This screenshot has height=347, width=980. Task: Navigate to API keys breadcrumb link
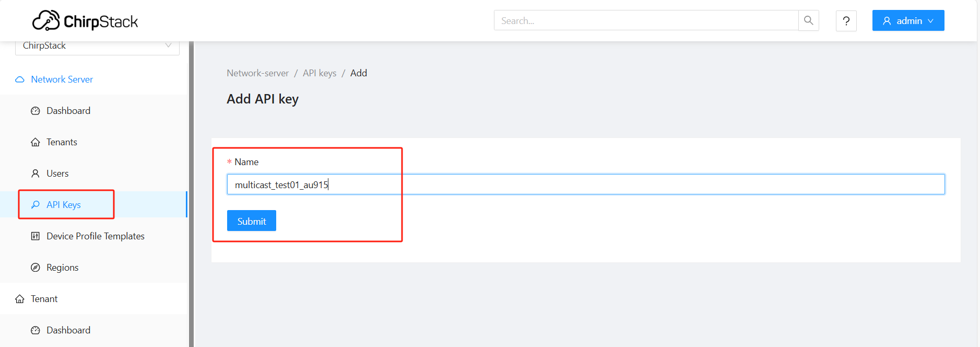pos(320,73)
